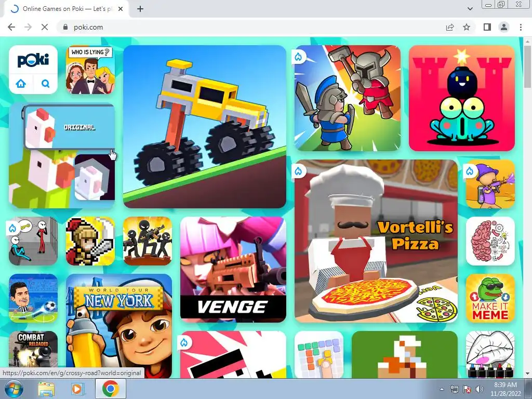
Task: Select the purple Crossy Road world variant
Action: pyautogui.click(x=95, y=177)
